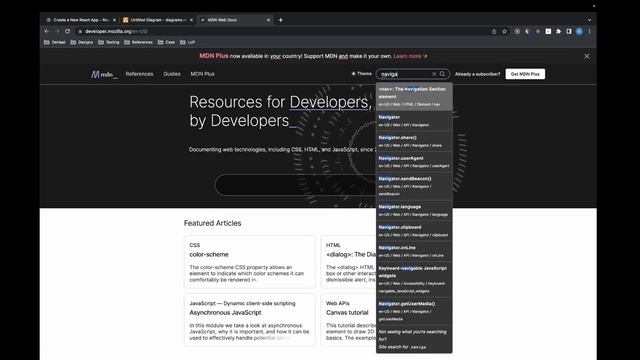Open the References bookmark folder
The width and height of the screenshot is (640, 360).
(138, 42)
